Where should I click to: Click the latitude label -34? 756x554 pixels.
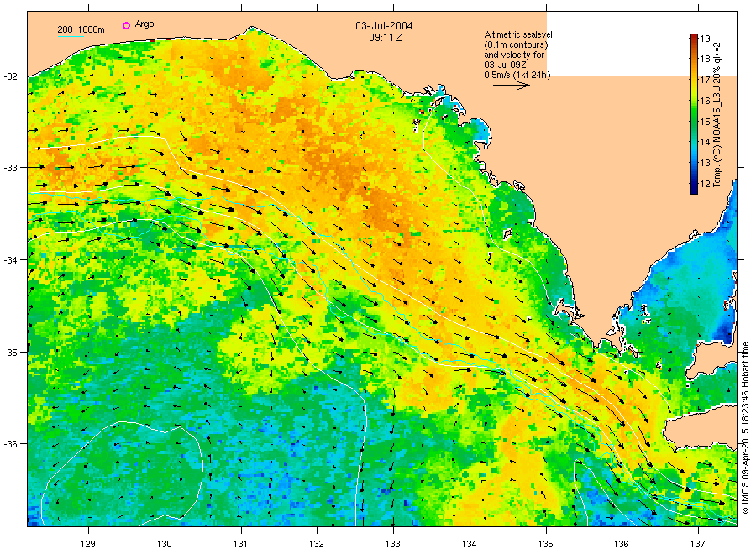[9, 260]
